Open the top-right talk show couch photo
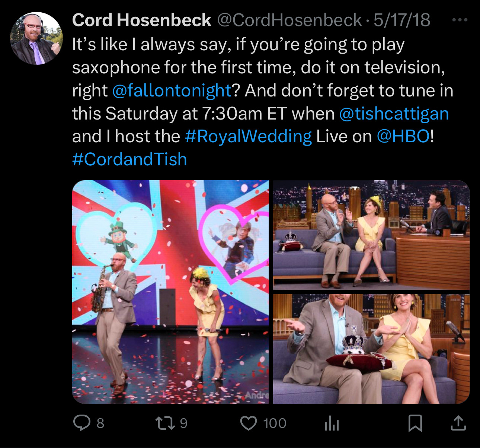Image resolution: width=480 pixels, height=448 pixels. (371, 235)
